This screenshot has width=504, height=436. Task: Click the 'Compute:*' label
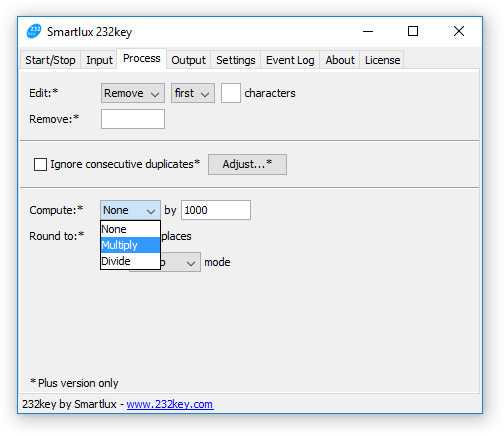(x=56, y=210)
